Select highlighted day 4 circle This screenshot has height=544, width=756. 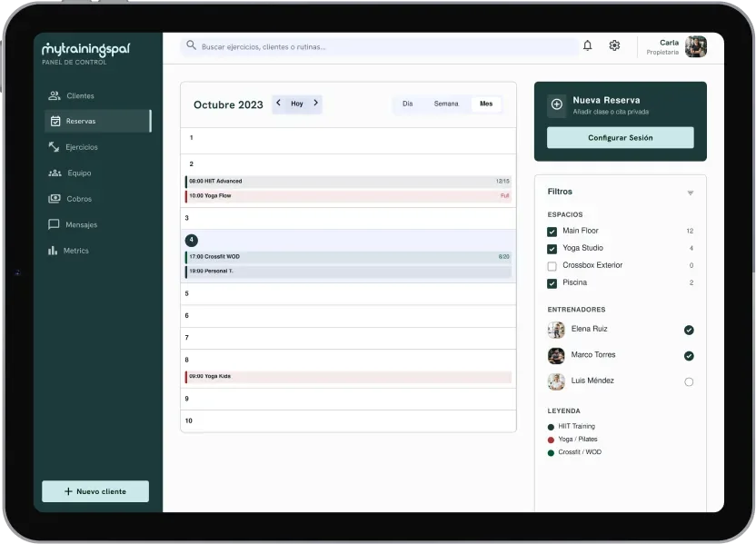pyautogui.click(x=192, y=240)
